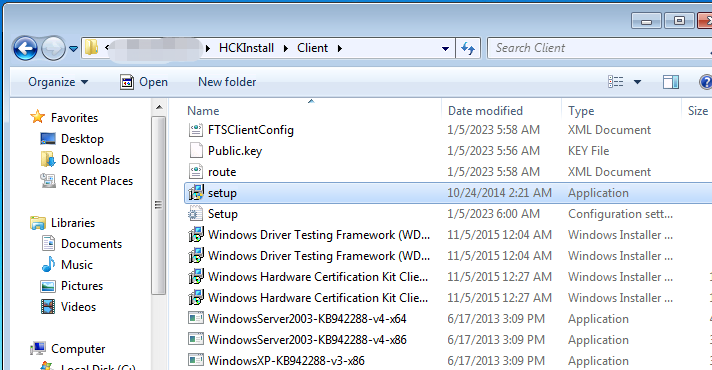The width and height of the screenshot is (712, 370).
Task: Change your view icon
Action: [x=616, y=82]
